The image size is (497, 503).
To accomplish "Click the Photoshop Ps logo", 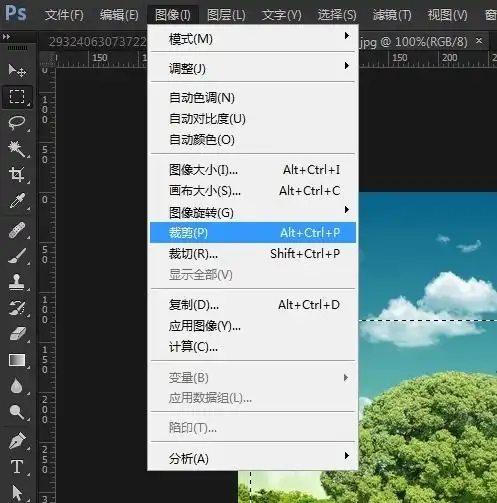I will coord(16,13).
